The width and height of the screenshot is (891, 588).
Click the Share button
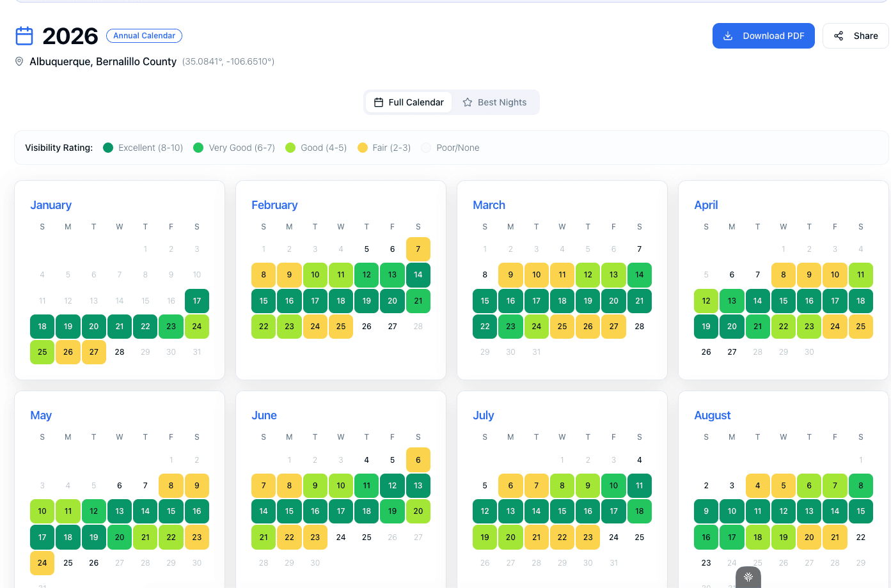[x=855, y=36]
